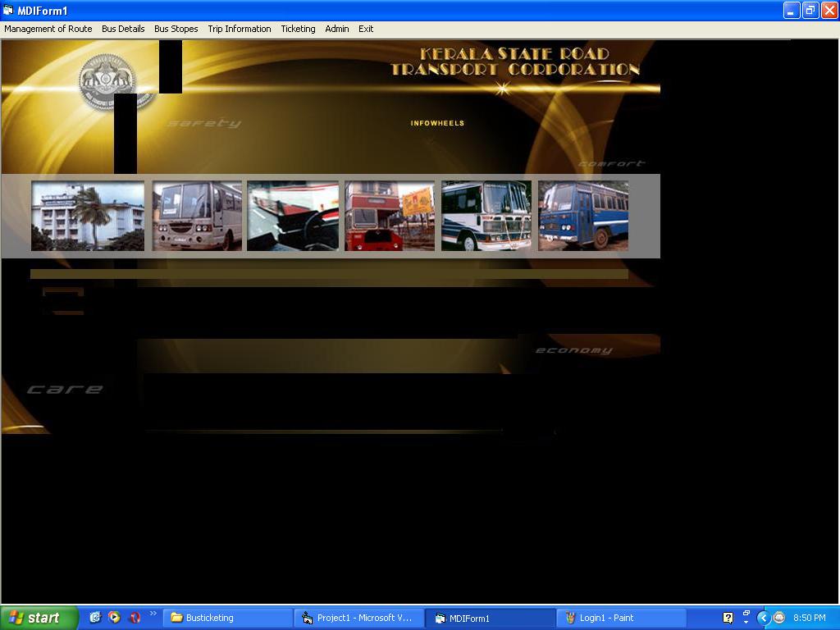Screen dimensions: 840x630
Task: Open the Bus Details menu
Action: [123, 29]
